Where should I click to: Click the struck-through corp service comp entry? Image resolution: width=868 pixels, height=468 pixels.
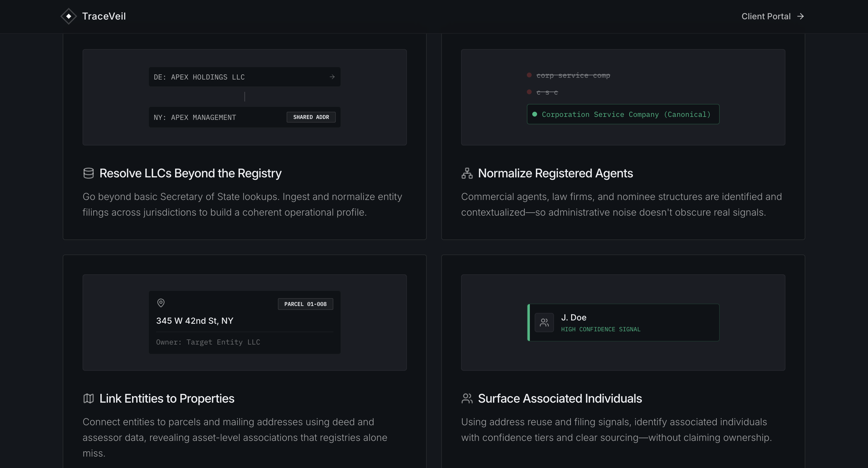[573, 75]
